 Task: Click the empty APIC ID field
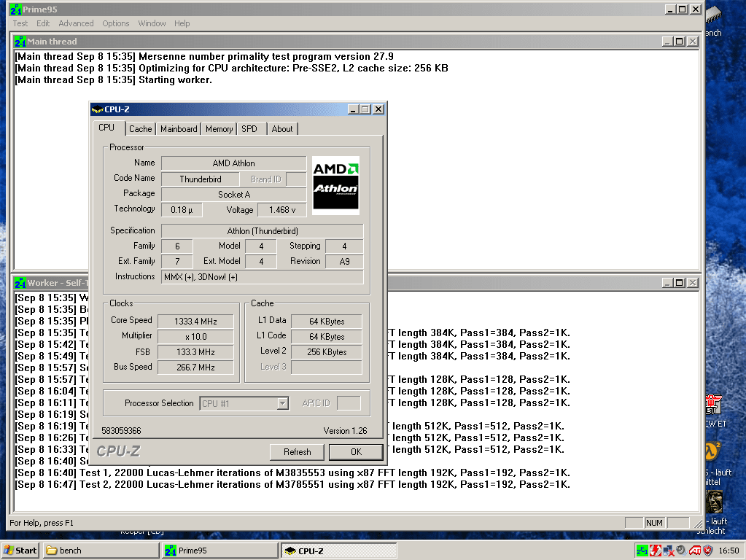click(x=349, y=403)
